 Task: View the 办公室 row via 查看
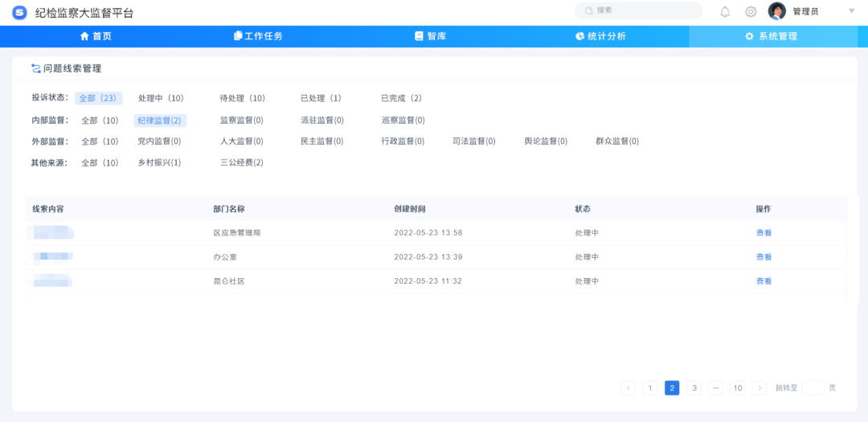click(764, 257)
